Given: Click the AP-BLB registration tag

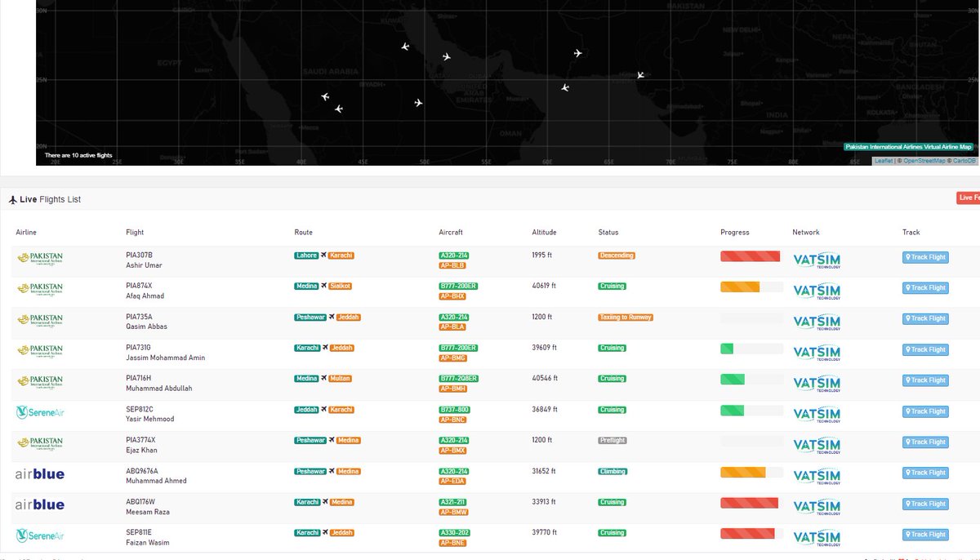Looking at the screenshot, I should coord(453,265).
